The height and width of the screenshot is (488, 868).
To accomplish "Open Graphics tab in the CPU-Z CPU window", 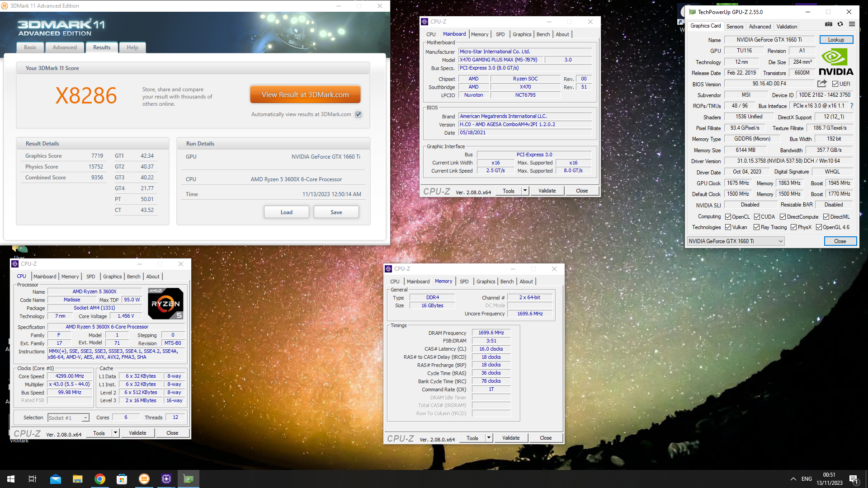I will 112,277.
